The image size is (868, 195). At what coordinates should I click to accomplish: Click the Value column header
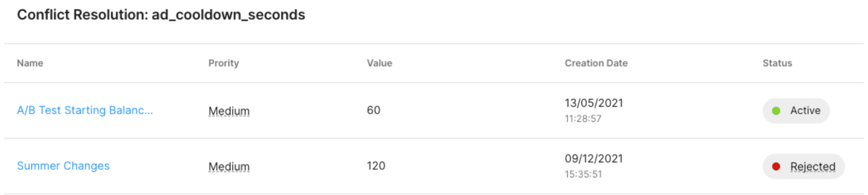tap(379, 63)
